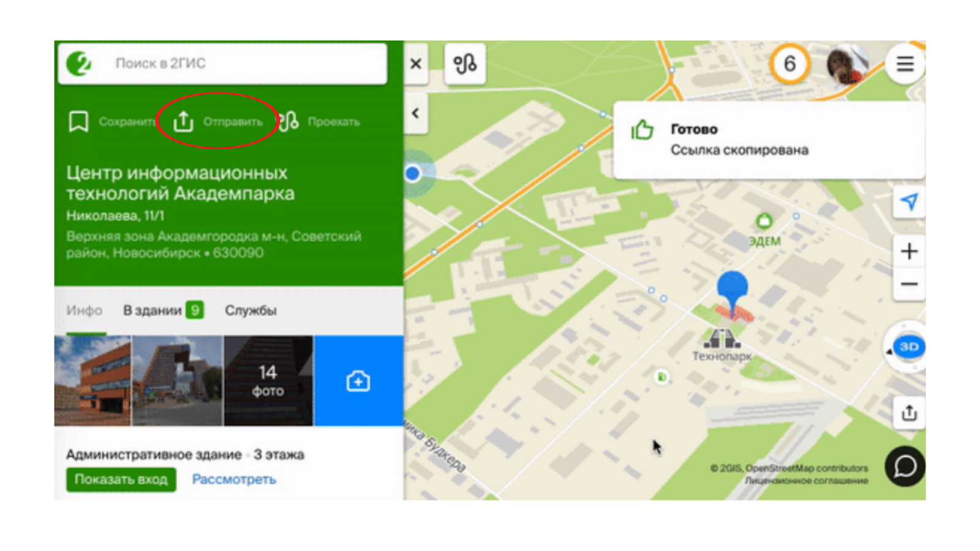
Task: Click the address text 'Николаева, 11/1'
Action: click(115, 216)
